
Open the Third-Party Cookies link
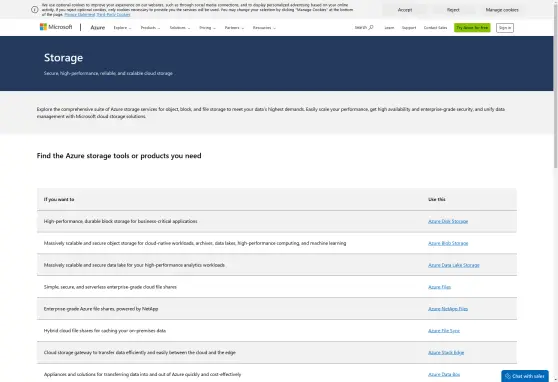(114, 15)
